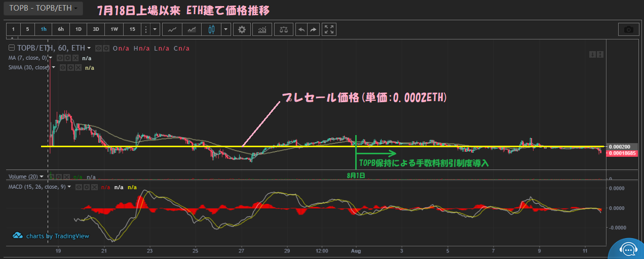
Task: Hide the Volume (20) indicator
Action: pos(51,177)
